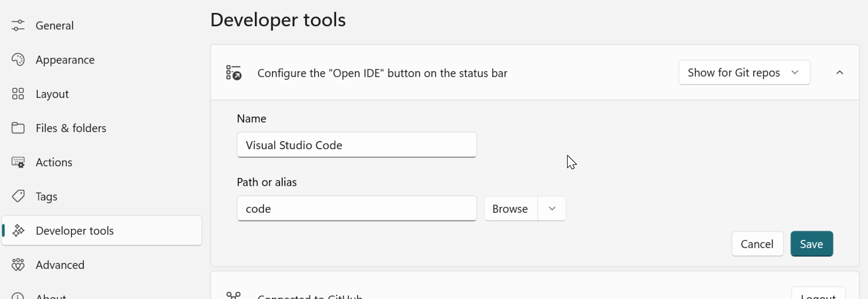Save the IDE configuration

pos(811,243)
